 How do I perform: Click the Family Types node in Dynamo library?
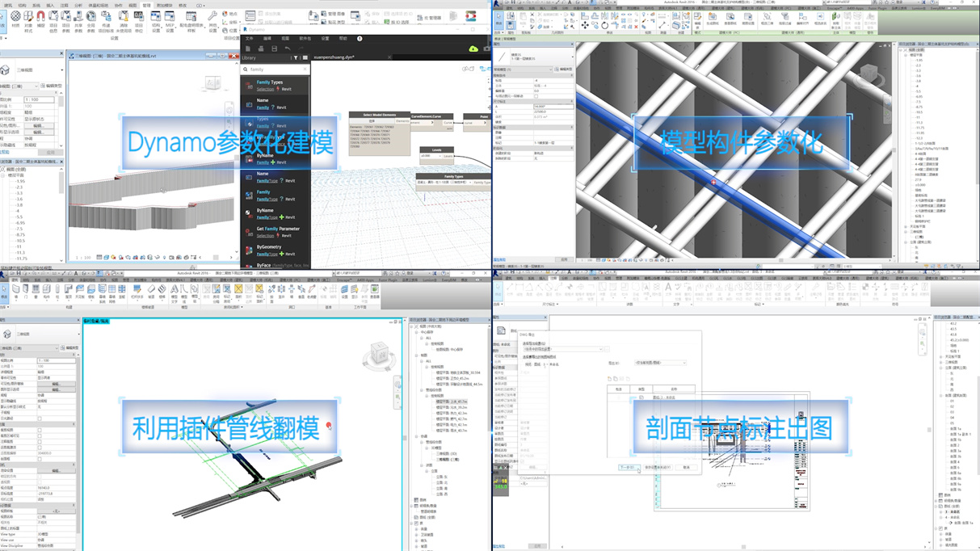pos(269,82)
